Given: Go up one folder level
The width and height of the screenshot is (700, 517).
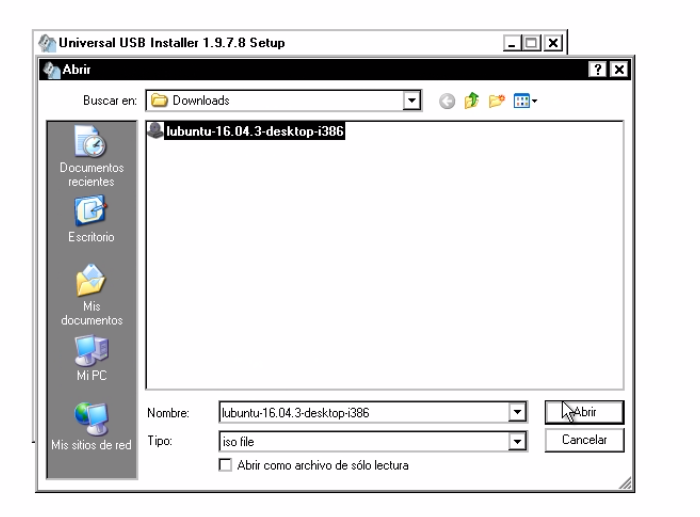Looking at the screenshot, I should click(471, 100).
